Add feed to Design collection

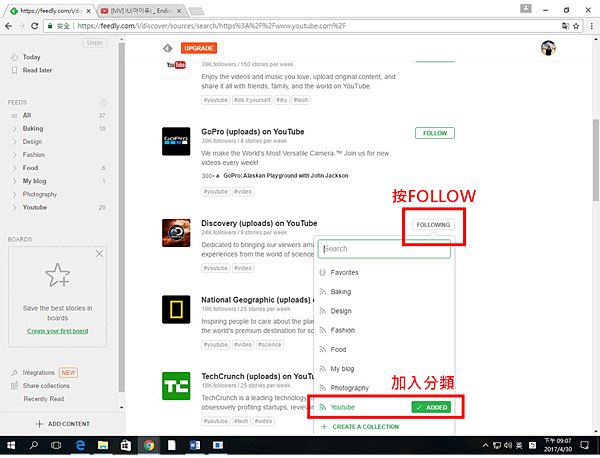pos(384,311)
